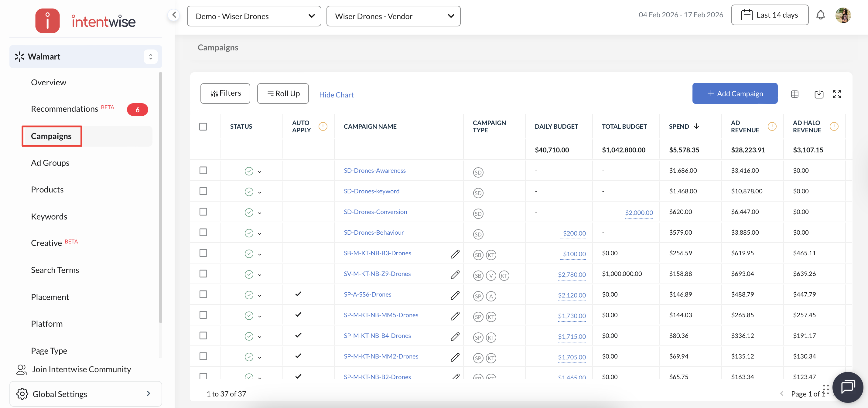The image size is (868, 408).
Task: Click the Add Campaign button
Action: (735, 93)
